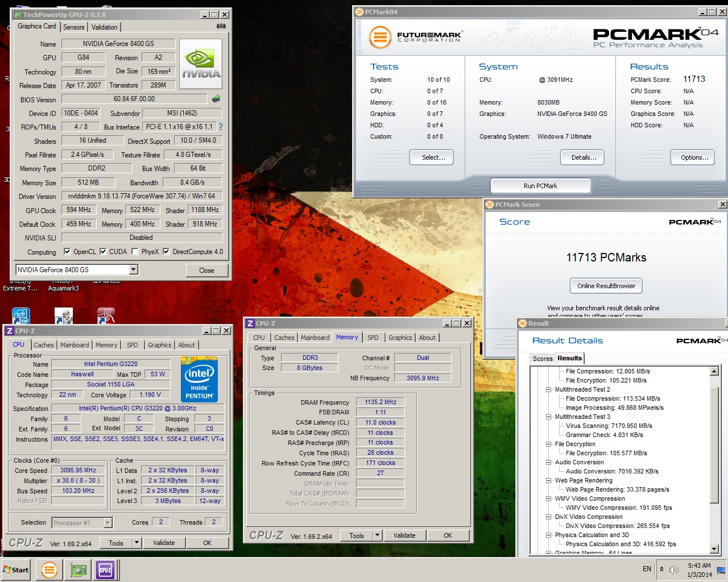Click the Core Speed value 3095.95 MHz
728x582 pixels.
click(78, 470)
